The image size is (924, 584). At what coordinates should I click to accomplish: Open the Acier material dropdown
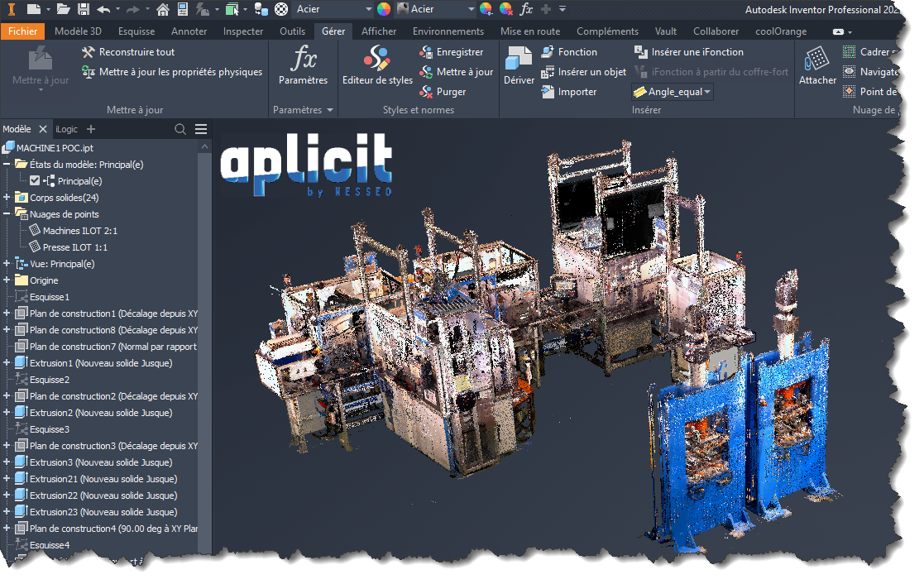(368, 9)
